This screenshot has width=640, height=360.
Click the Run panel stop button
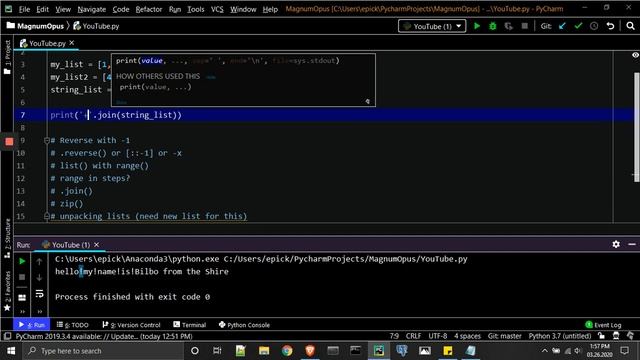point(22,278)
